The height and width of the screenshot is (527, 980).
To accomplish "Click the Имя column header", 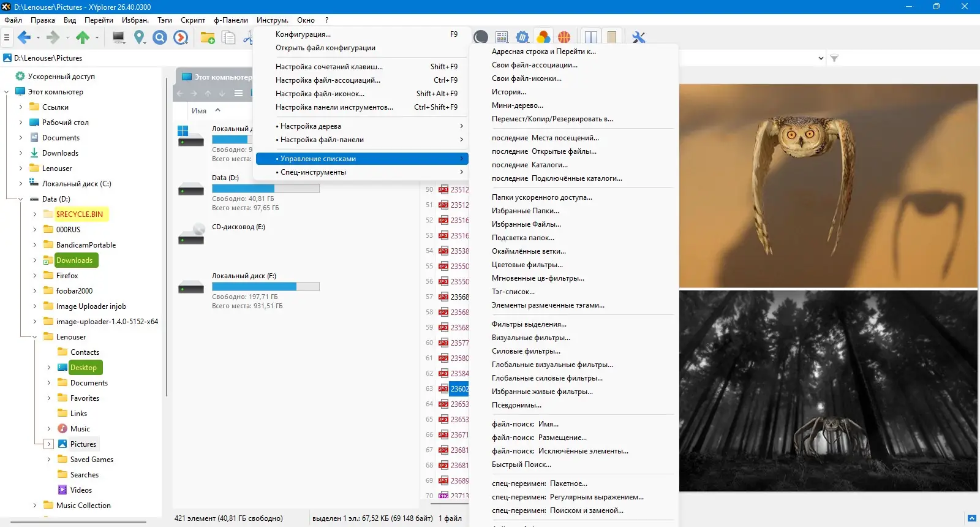I will point(199,111).
